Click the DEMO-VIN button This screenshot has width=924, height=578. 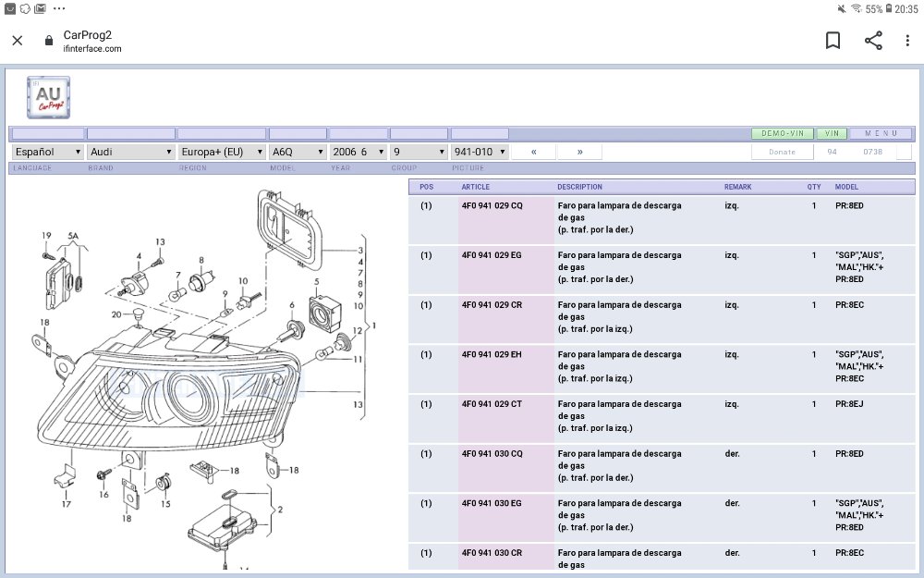(x=783, y=133)
